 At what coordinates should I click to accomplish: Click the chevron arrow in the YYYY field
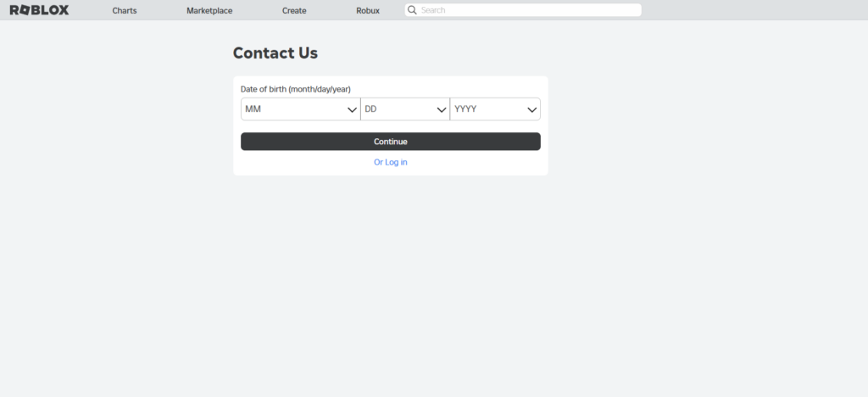point(532,109)
